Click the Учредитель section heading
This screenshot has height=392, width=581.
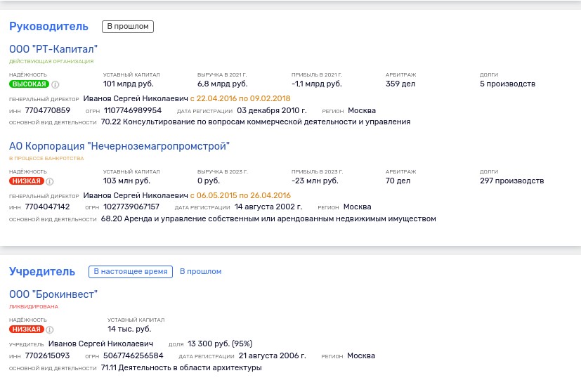pyautogui.click(x=41, y=271)
